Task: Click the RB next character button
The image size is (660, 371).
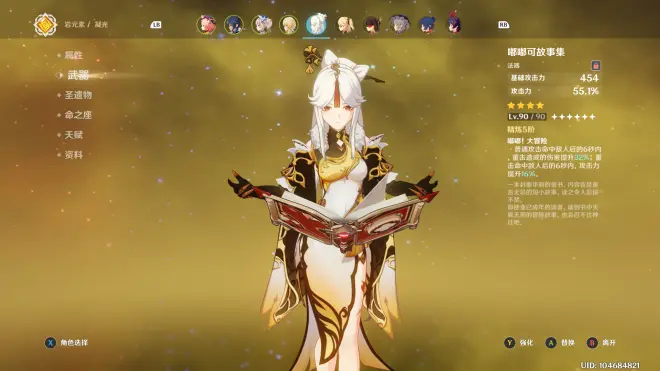Action: 503,25
